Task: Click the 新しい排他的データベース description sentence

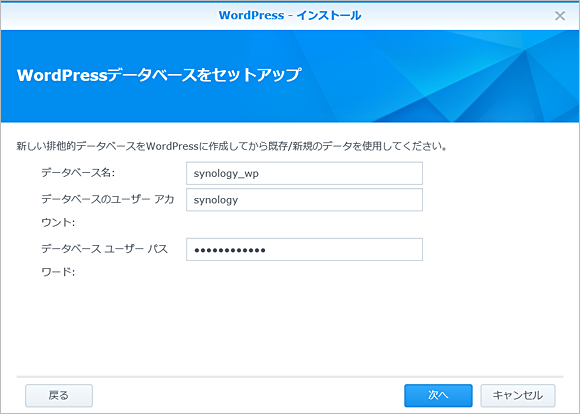Action: (232, 146)
